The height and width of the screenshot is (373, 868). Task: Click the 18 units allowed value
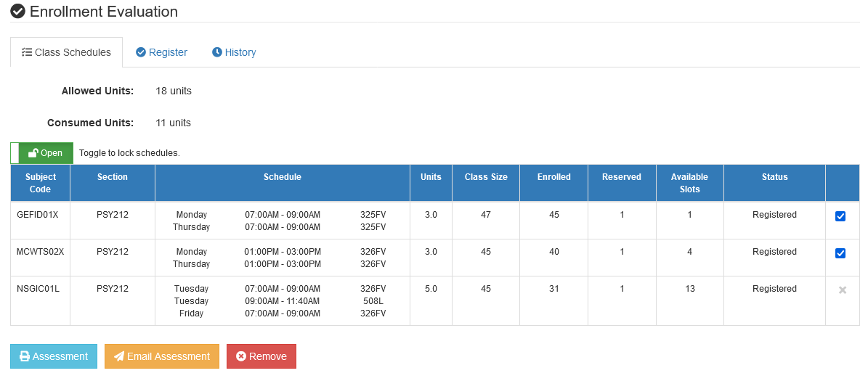174,91
